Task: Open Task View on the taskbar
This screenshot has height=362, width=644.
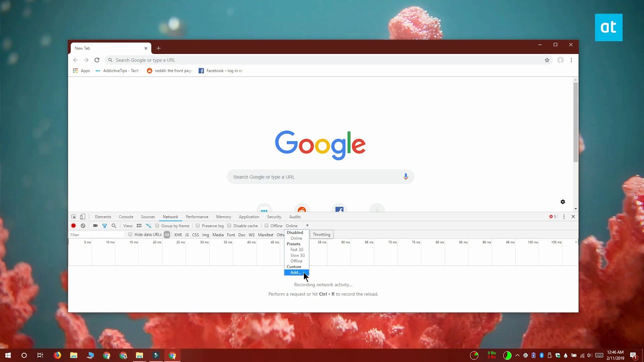Action: point(40,355)
